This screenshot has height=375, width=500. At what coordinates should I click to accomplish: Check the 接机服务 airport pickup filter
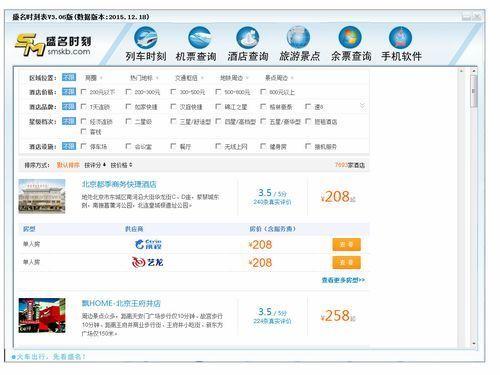pos(308,146)
